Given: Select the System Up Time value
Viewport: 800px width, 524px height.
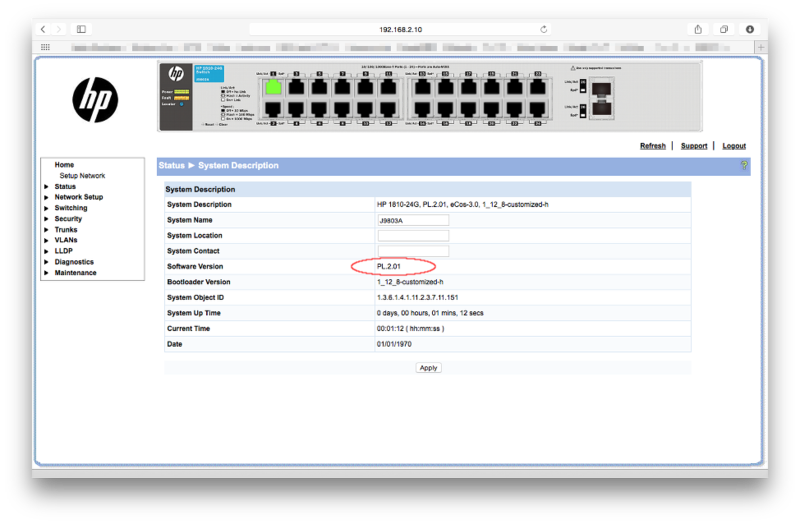Looking at the screenshot, I should [x=430, y=313].
